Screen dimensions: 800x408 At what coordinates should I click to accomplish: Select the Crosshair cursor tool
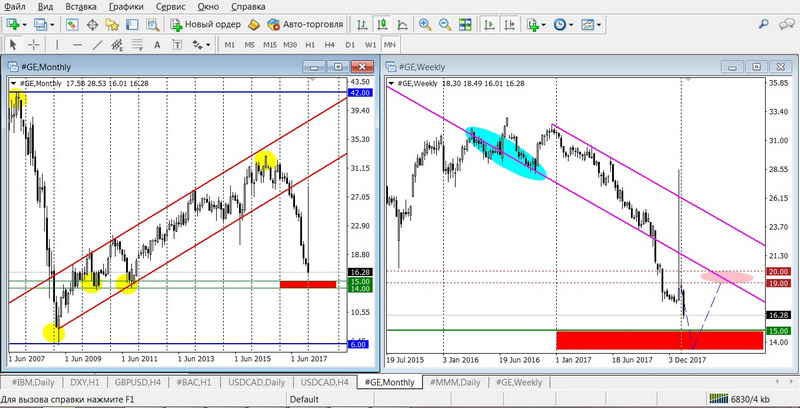point(34,45)
